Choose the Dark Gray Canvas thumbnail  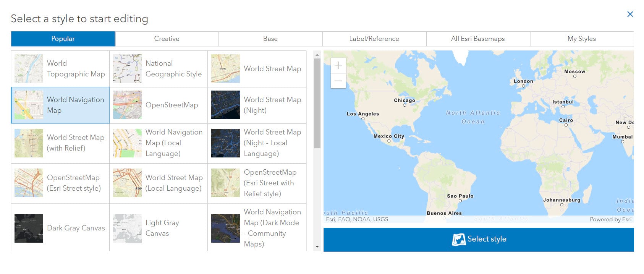[x=29, y=228]
